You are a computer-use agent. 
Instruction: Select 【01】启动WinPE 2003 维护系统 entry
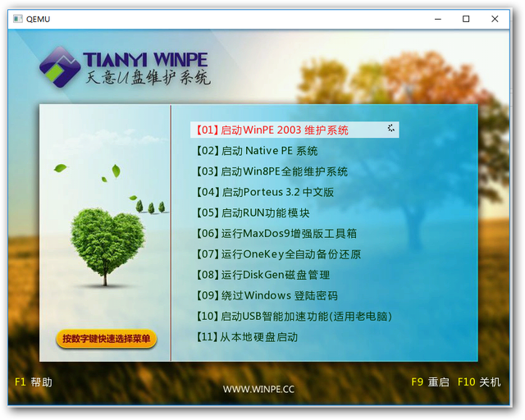(294, 130)
